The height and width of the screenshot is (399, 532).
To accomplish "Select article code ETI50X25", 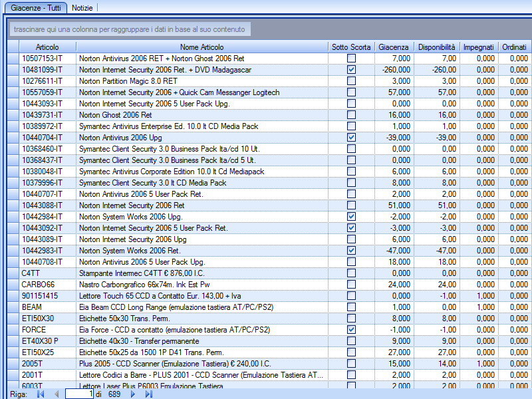I will pyautogui.click(x=38, y=352).
